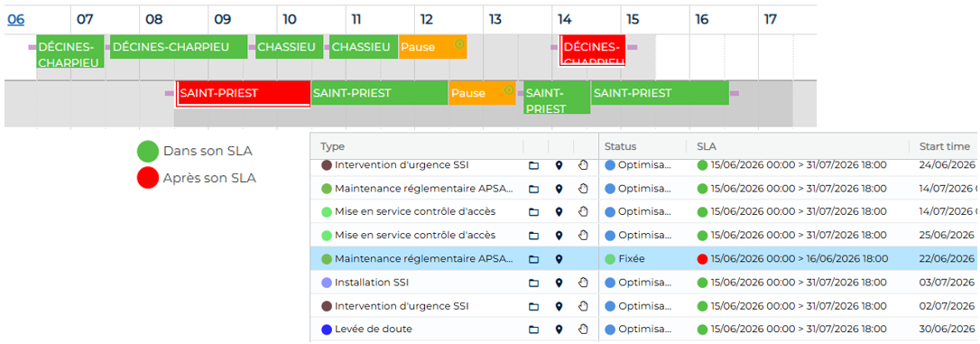Screen dimensions: 980x344
Task: Click start date 30/06/2026
Action: click(x=947, y=330)
